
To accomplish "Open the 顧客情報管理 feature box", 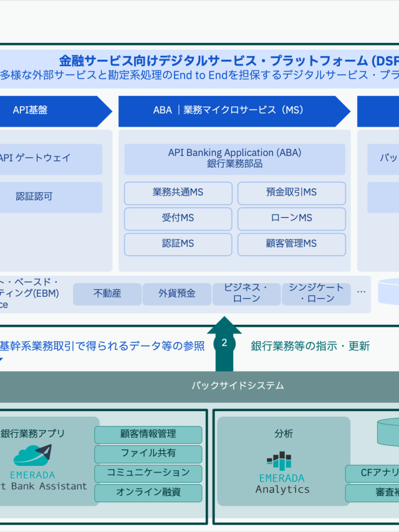I will 148,434.
